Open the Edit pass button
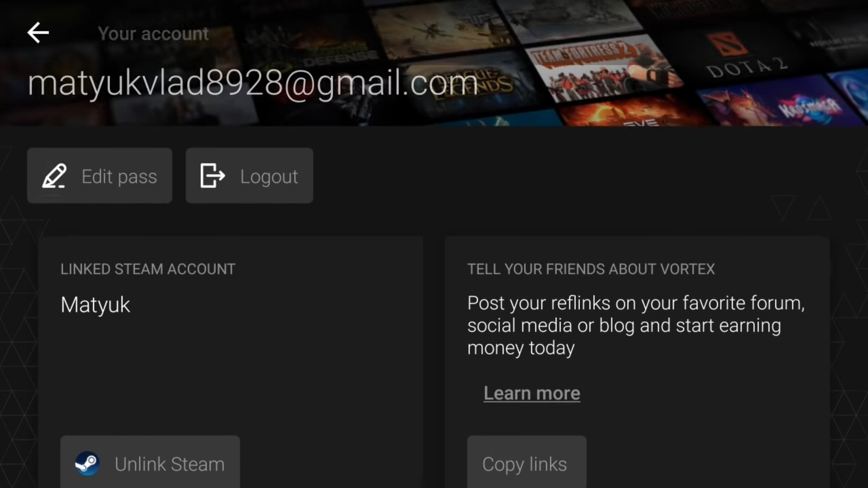The image size is (868, 488). coord(99,176)
